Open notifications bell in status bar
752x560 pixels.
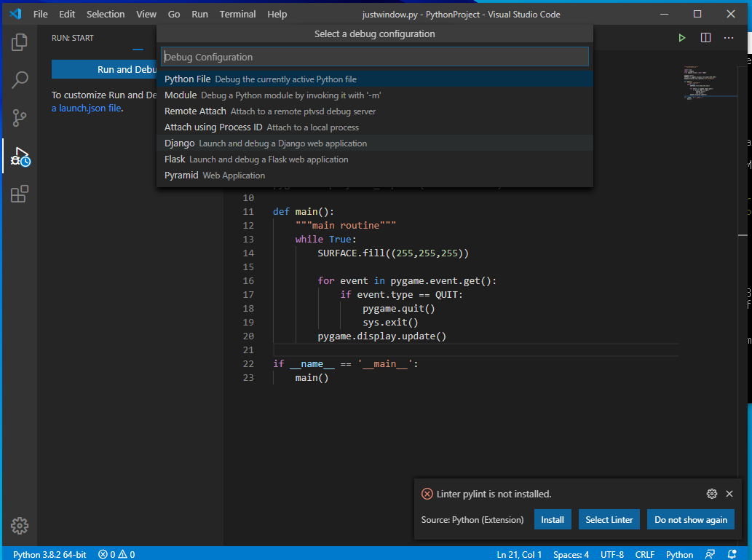point(732,554)
